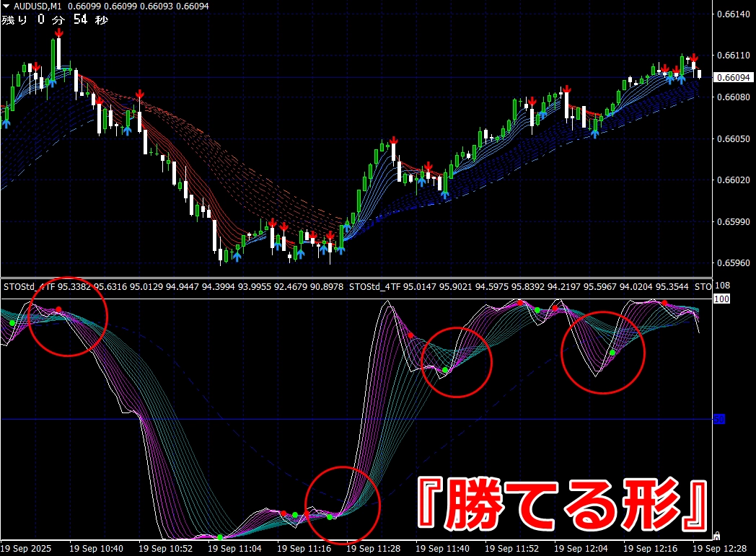Select the blue buy arrow under the lowest candle

237,257
